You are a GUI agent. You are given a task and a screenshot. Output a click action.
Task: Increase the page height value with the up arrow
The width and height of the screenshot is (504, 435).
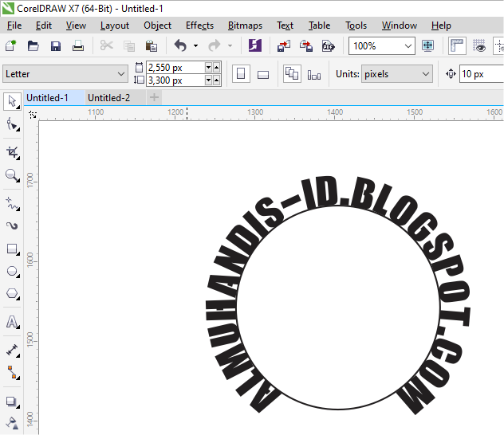(x=216, y=80)
